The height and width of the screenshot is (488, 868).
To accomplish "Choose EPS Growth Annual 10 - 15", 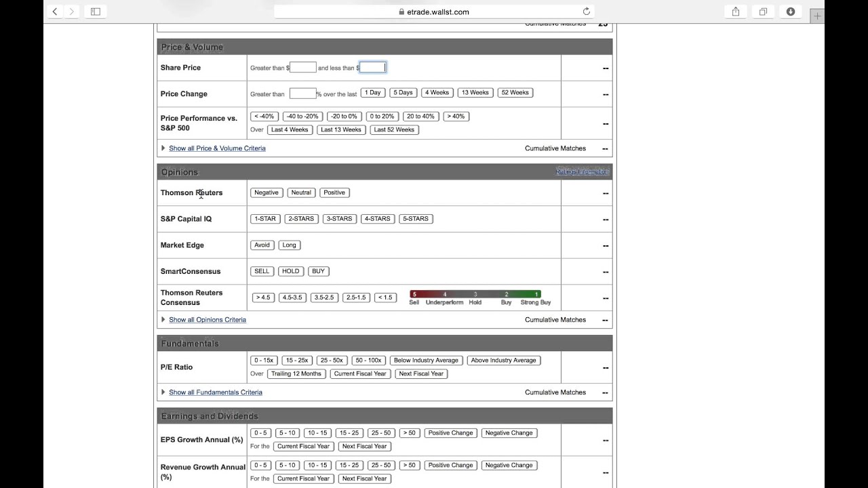I will 317,433.
